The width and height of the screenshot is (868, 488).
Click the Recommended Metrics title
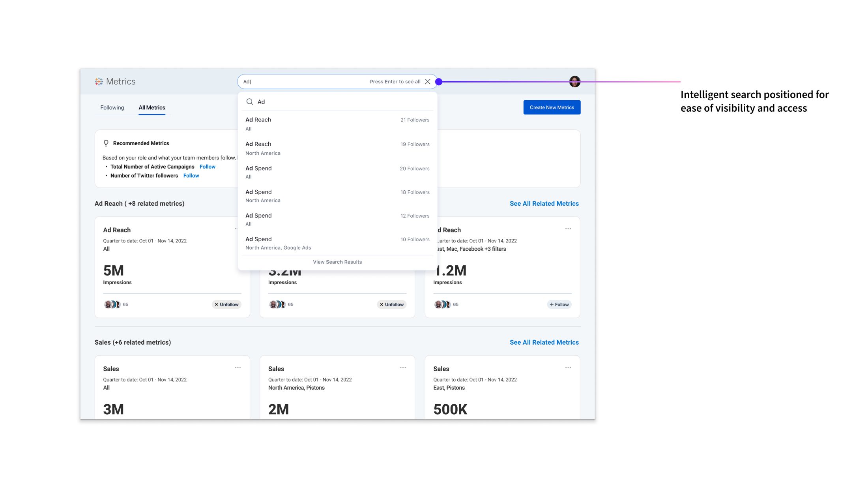click(141, 143)
